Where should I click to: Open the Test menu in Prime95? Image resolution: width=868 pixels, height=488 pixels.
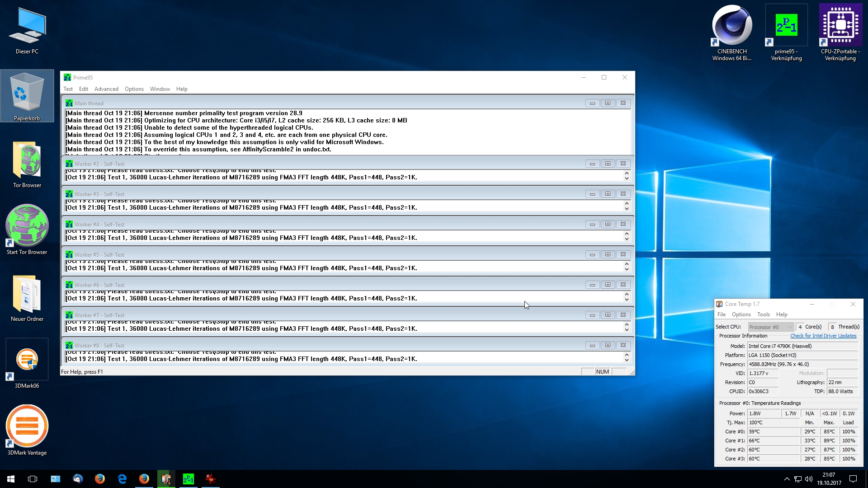(x=68, y=89)
